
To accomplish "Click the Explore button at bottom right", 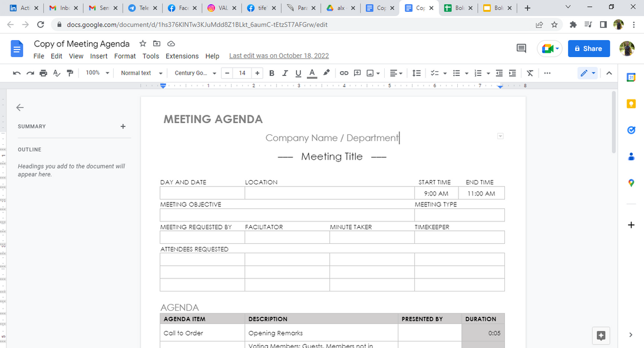I will pos(601,336).
